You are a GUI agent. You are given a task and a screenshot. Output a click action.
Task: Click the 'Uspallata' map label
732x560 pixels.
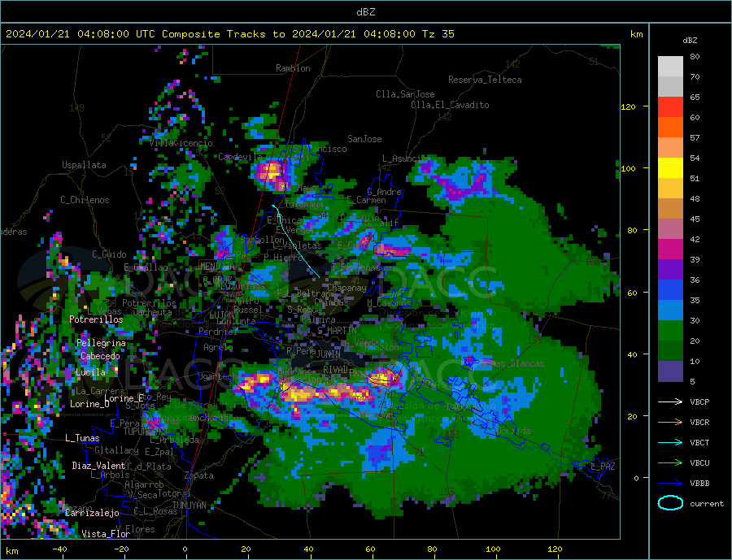[x=84, y=165]
